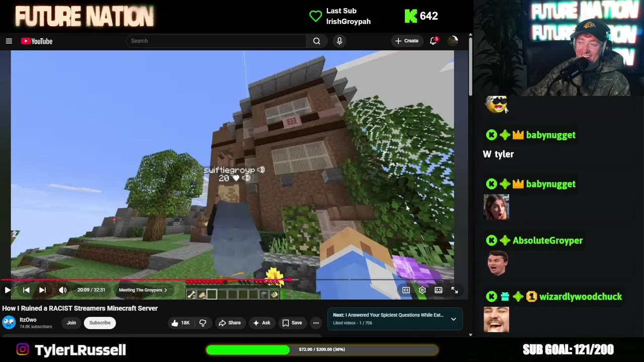Open the Ask AI button
Screen dimensions: 644x362
click(262, 323)
